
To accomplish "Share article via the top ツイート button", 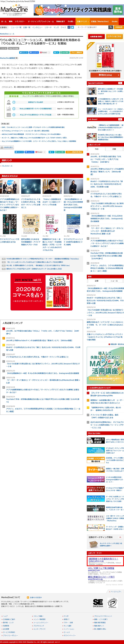I will (x=24, y=53).
